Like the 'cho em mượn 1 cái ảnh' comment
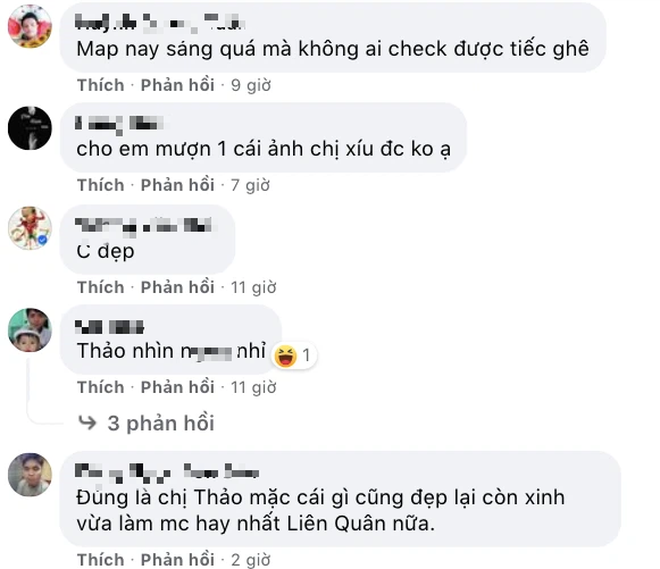 coord(101,185)
